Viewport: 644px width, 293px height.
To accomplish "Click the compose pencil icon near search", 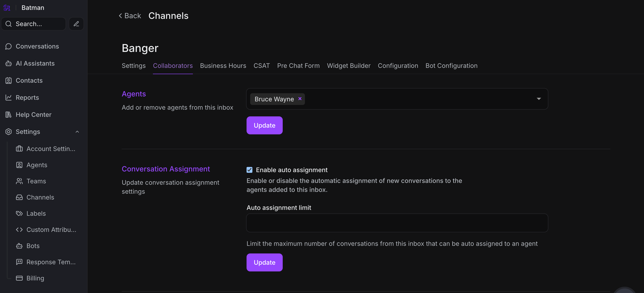I will 76,24.
